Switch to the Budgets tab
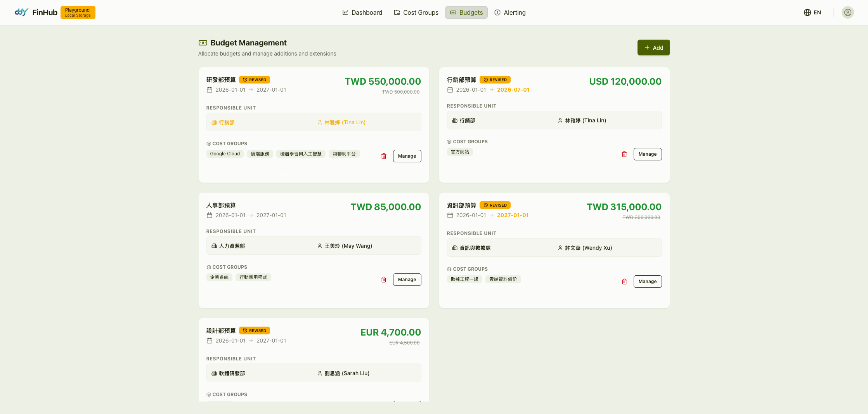Screen dimensions: 868x414 pyautogui.click(x=466, y=12)
